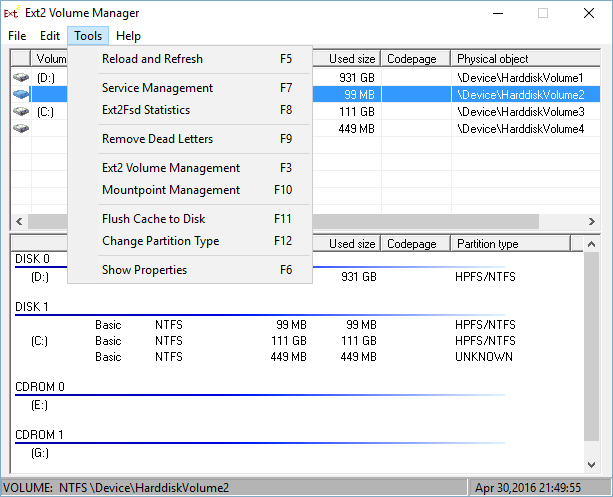Select \Device\HarddiskVolume1 entry

520,78
